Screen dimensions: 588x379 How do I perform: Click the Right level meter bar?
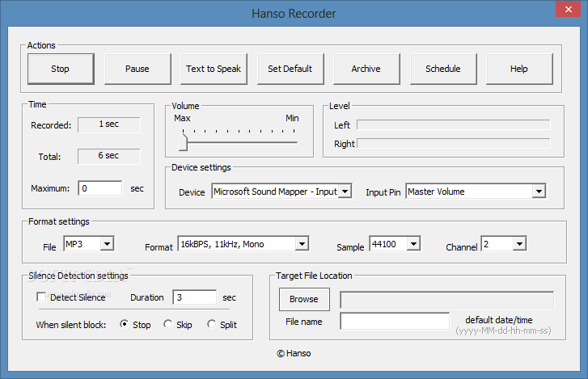tap(454, 143)
